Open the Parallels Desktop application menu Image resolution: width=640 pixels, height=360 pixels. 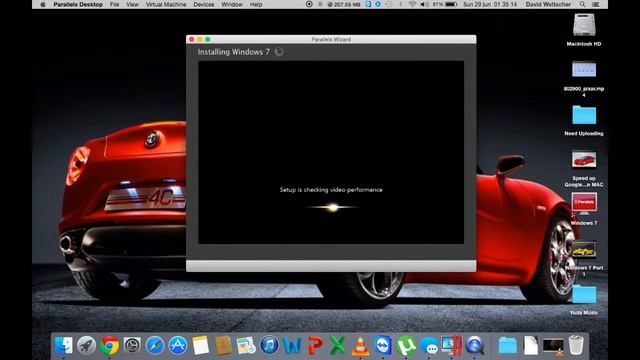(78, 4)
